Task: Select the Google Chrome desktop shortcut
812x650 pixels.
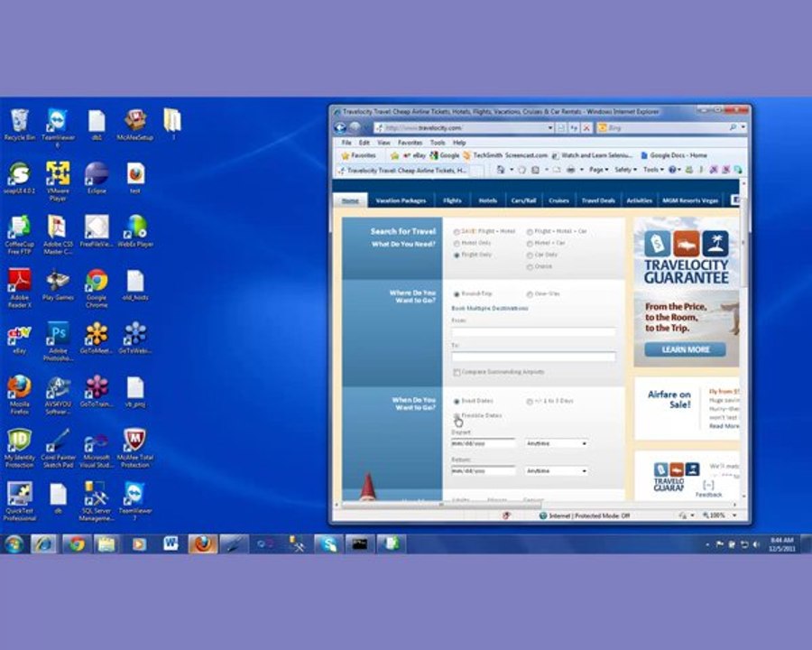Action: coord(97,288)
